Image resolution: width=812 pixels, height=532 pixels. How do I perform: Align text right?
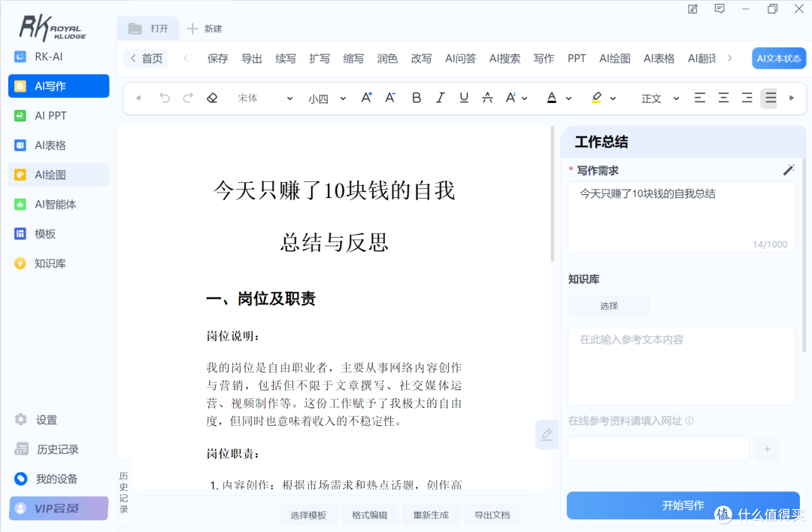747,98
